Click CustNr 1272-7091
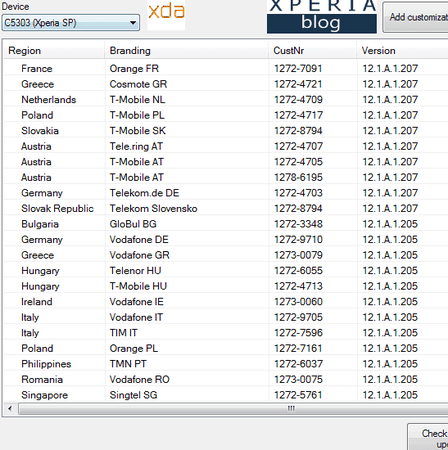Image resolution: width=448 pixels, height=450 pixels. point(298,68)
